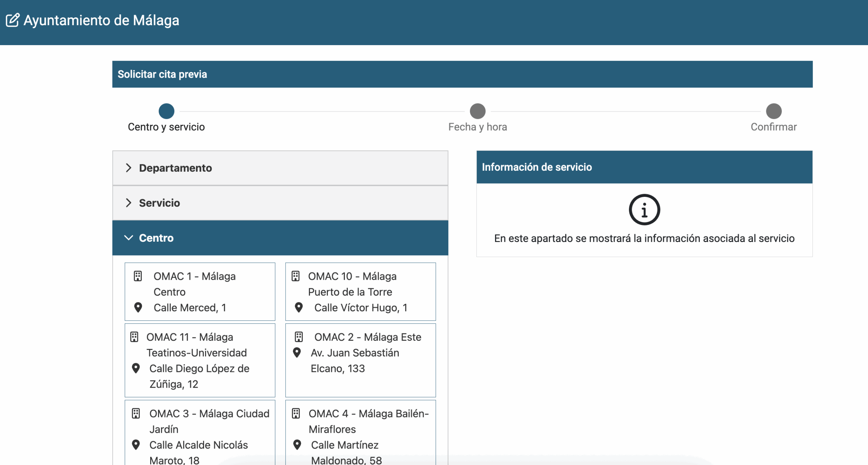Choose OMAC 4 - Málaga Bailén-Miraflores center
This screenshot has width=868, height=465.
(x=368, y=421)
